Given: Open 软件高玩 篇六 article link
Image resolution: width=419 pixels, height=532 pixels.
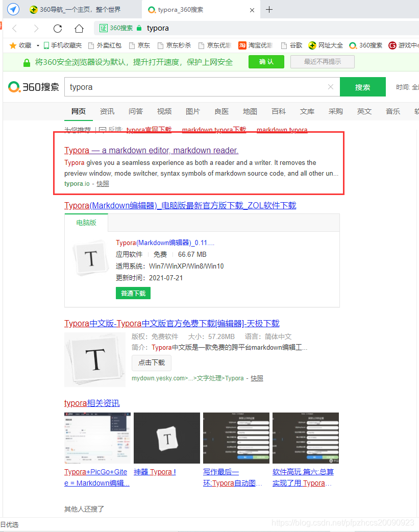Looking at the screenshot, I should [303, 477].
